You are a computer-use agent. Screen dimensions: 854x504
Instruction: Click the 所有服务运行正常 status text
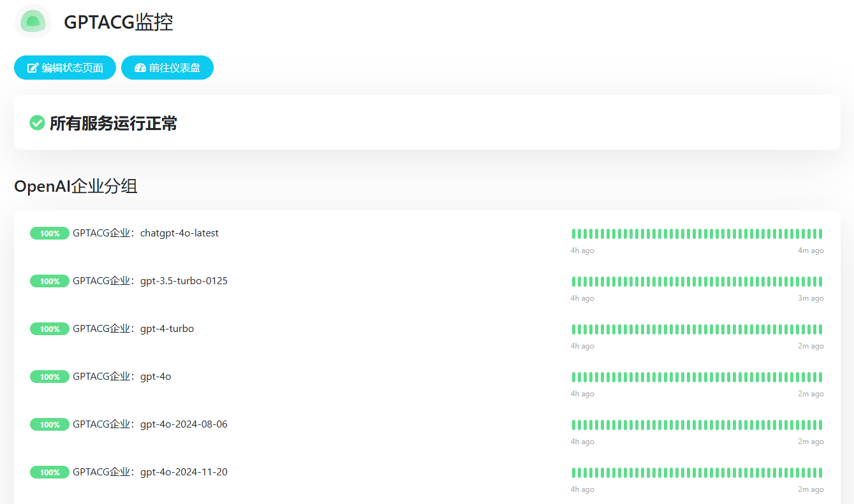(114, 123)
